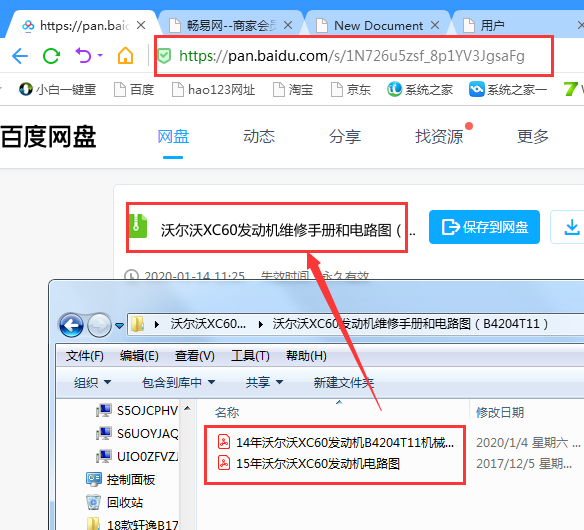This screenshot has width=584, height=530.
Task: Select S5OJCPHV computer in tree
Action: (x=137, y=411)
